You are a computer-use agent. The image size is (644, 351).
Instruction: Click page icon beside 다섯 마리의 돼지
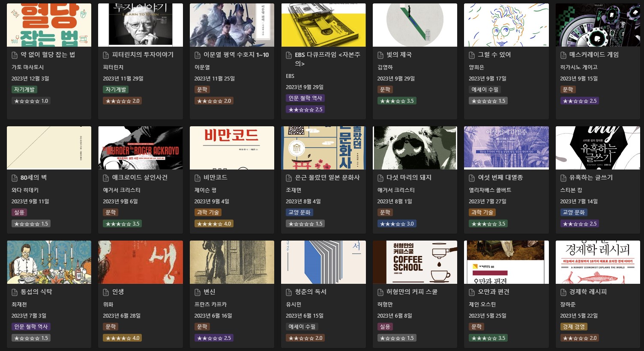[x=380, y=178]
